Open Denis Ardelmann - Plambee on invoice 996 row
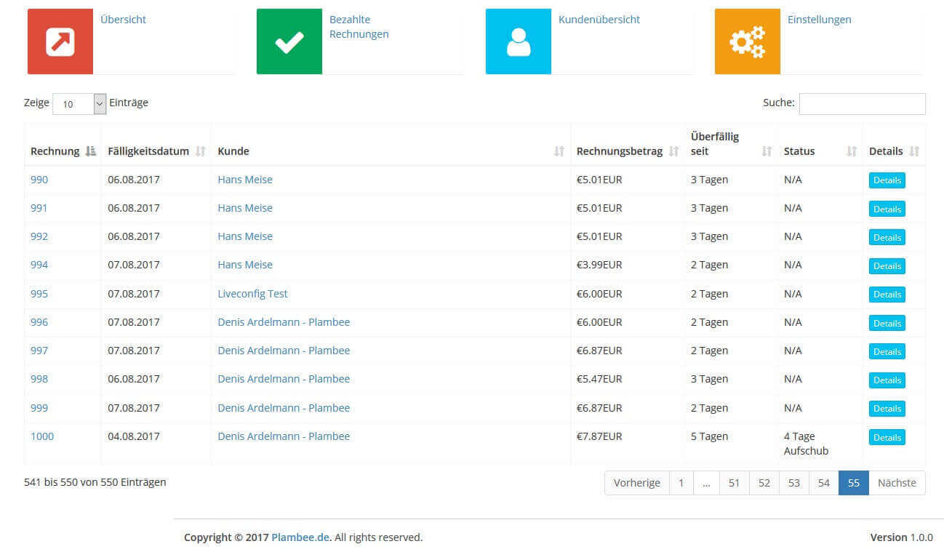This screenshot has height=560, width=944. tap(284, 322)
